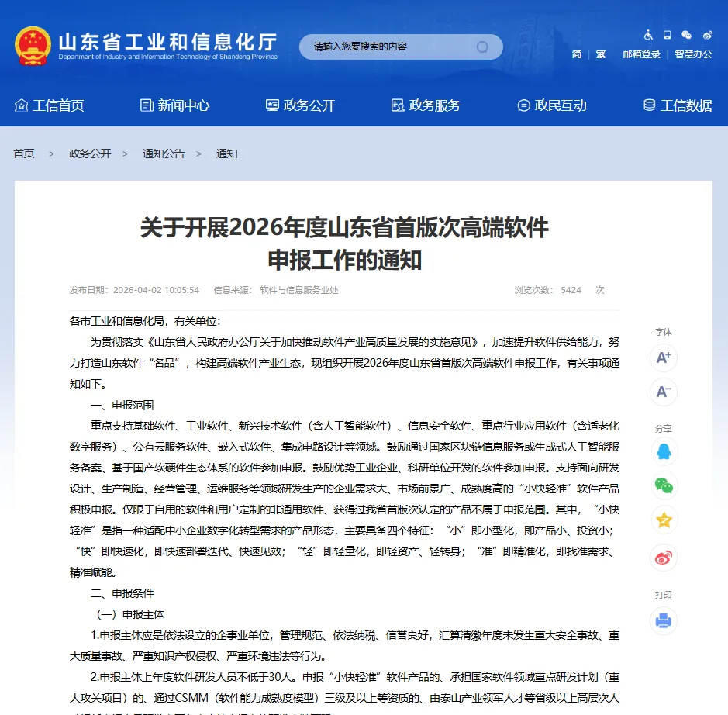The height and width of the screenshot is (715, 728).
Task: Click the 新闻中心 news icon
Action: pos(147,105)
